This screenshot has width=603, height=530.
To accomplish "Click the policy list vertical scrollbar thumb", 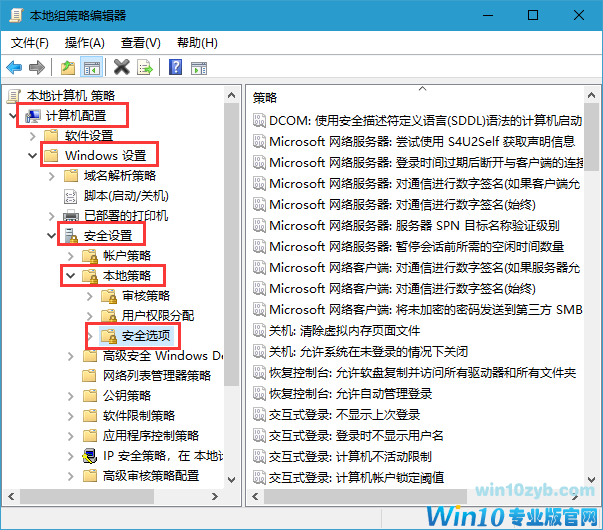I will tap(591, 137).
